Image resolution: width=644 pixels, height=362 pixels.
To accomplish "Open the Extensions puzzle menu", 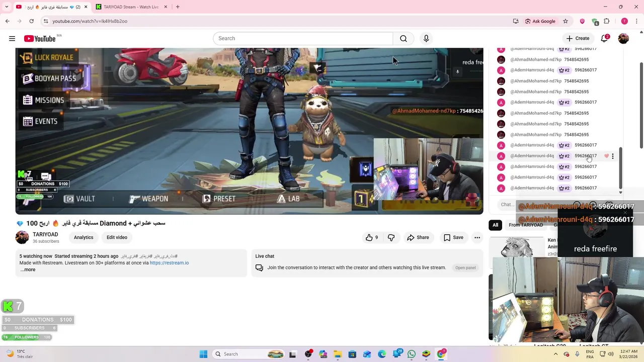I will point(607,21).
